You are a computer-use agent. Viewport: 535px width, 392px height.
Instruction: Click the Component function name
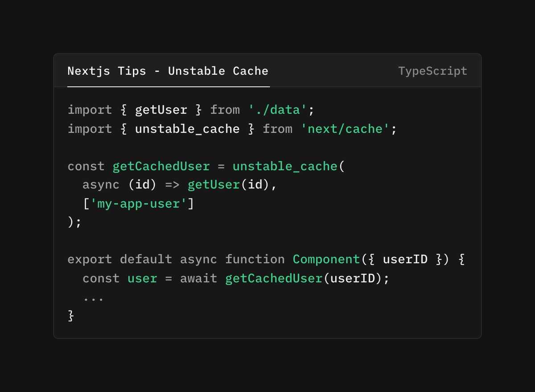click(x=326, y=259)
